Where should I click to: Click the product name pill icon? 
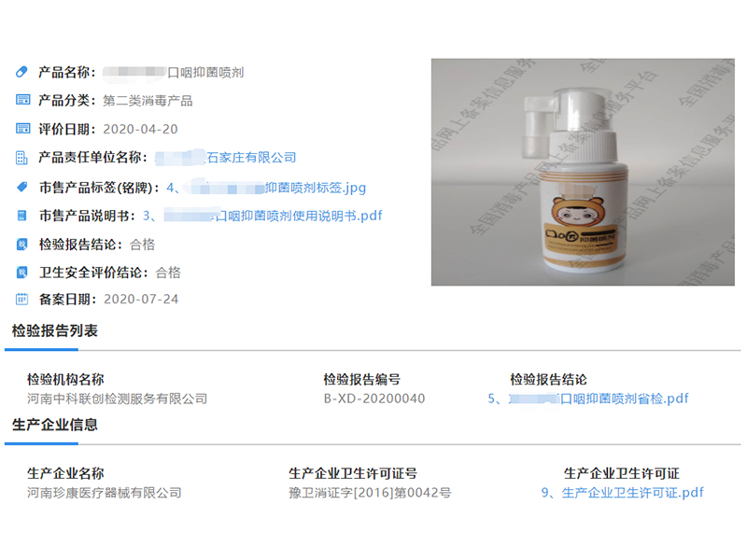tap(21, 72)
